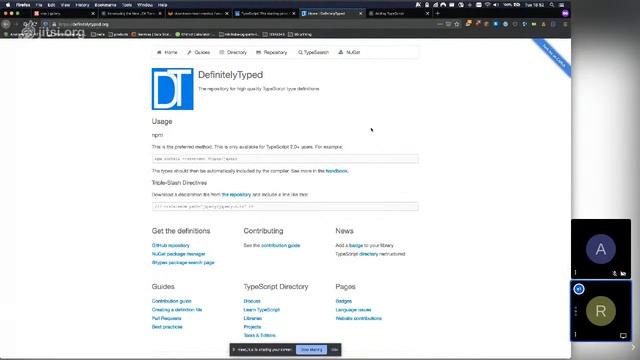The width and height of the screenshot is (640, 360).
Task: Open a new browser tab with plus button
Action: 438,13
